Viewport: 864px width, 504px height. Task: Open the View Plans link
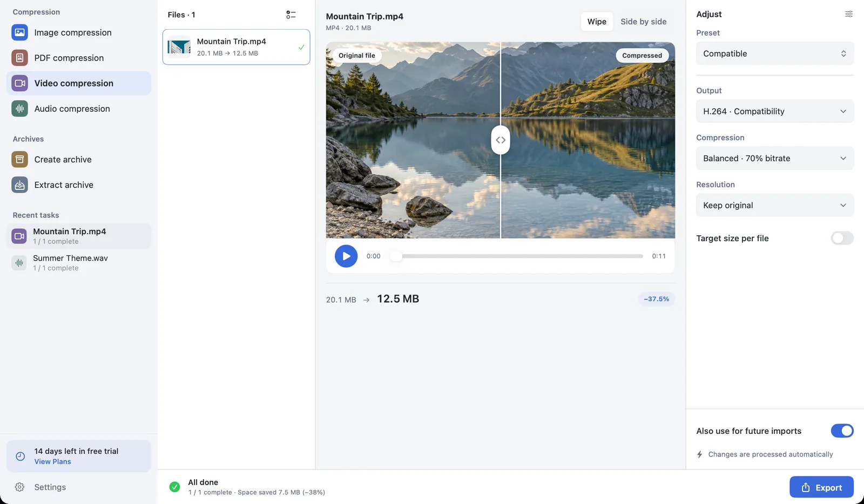(52, 461)
